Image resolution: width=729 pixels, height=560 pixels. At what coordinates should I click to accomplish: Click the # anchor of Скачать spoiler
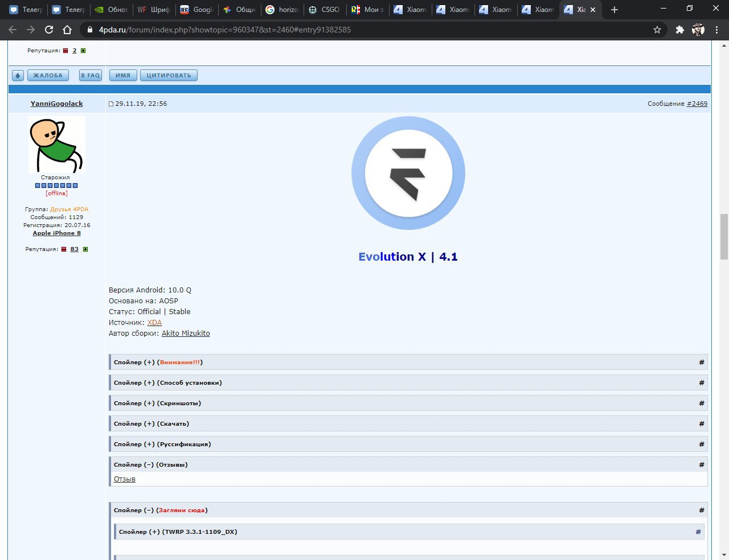coord(702,423)
